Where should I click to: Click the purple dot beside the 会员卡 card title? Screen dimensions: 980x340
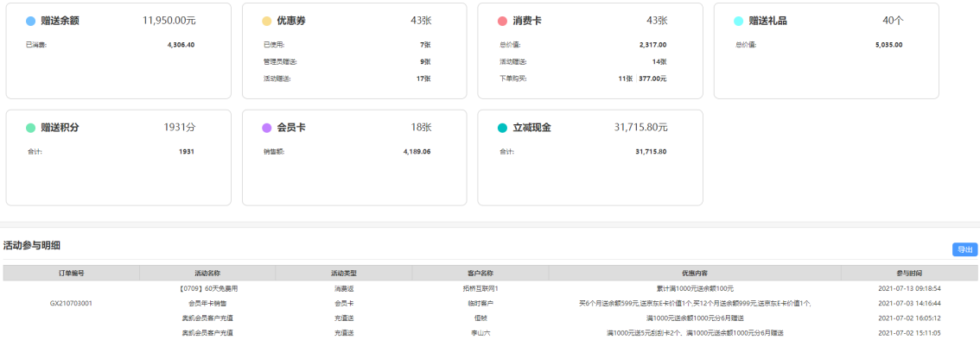267,128
